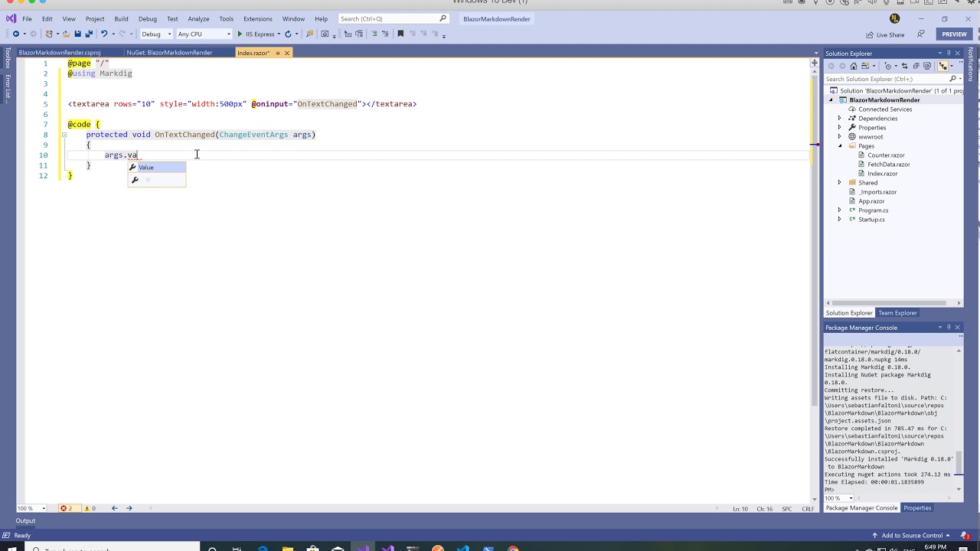The width and height of the screenshot is (980, 551).
Task: Click the Save All toolbar icon
Action: coord(88,34)
